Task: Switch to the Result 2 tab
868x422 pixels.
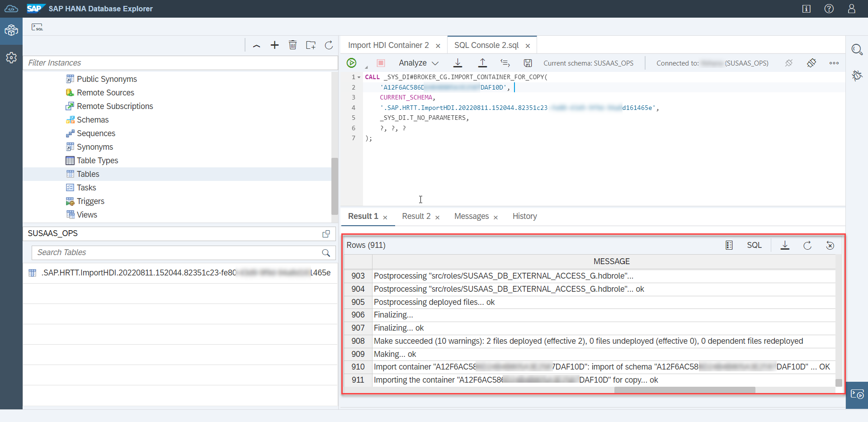Action: click(416, 216)
